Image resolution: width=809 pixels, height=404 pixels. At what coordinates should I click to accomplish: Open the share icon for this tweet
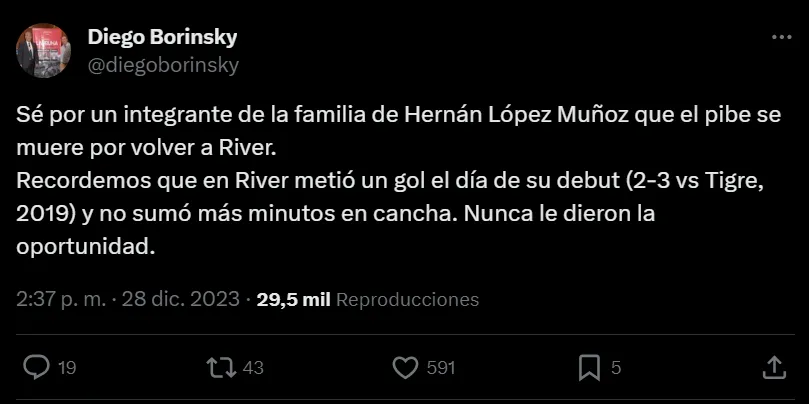(774, 367)
